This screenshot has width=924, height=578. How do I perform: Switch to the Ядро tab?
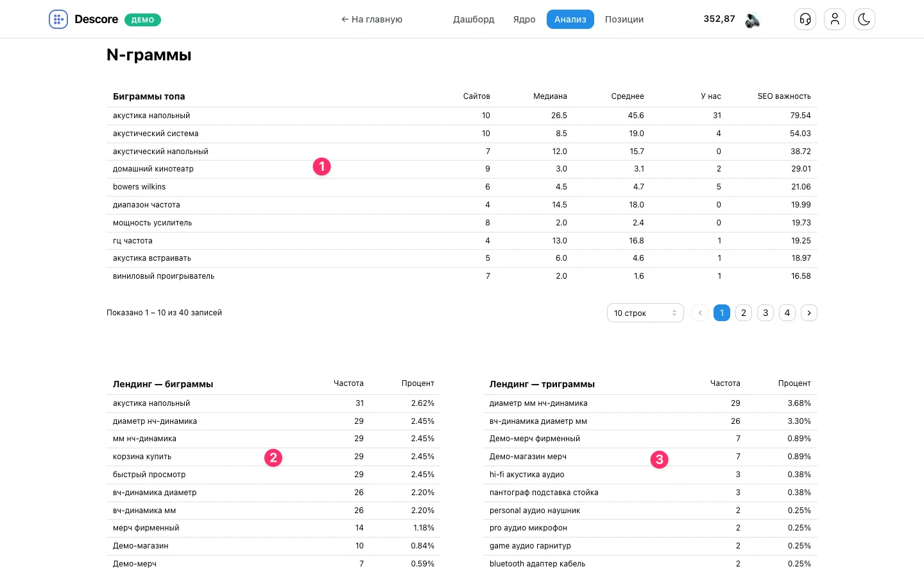point(524,19)
